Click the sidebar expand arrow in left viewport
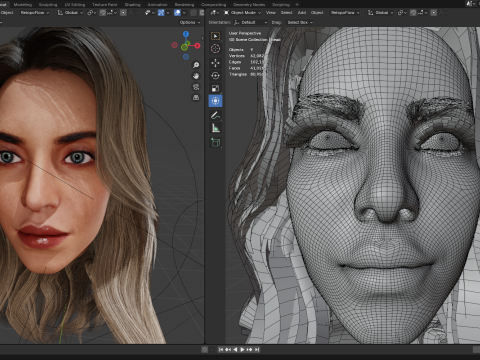The height and width of the screenshot is (360, 480). (x=202, y=38)
